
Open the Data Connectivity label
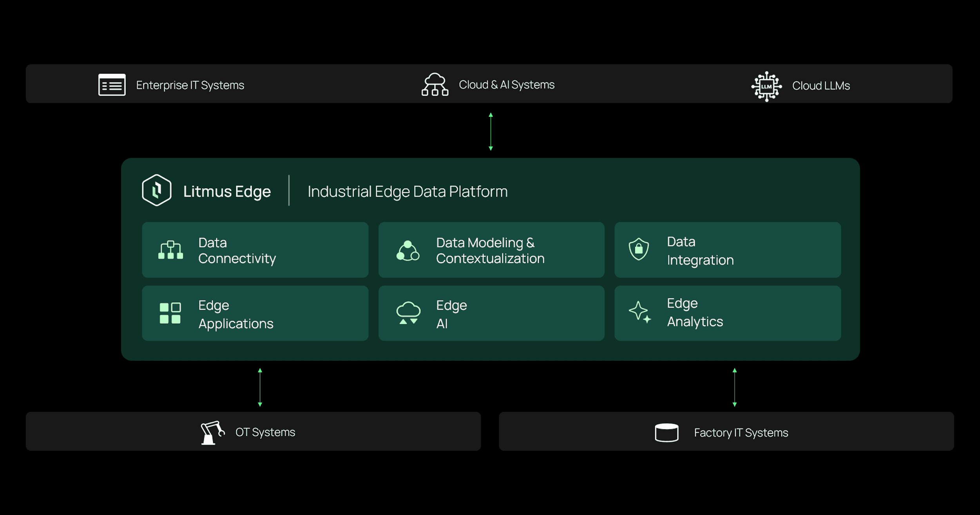(237, 251)
